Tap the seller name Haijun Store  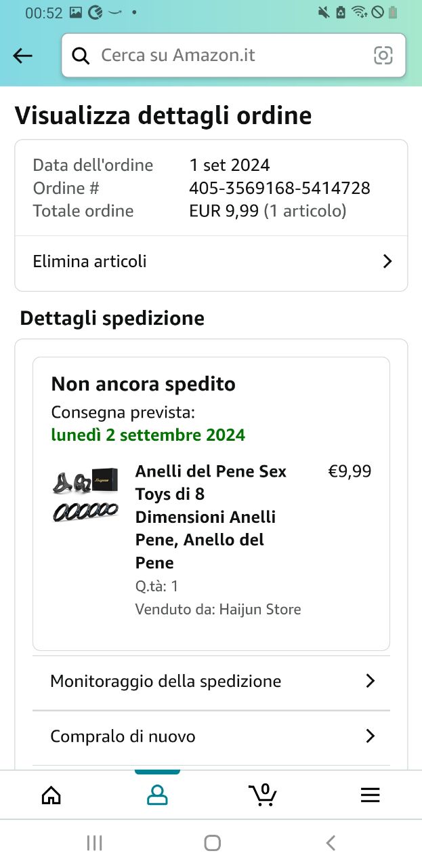[x=260, y=610]
